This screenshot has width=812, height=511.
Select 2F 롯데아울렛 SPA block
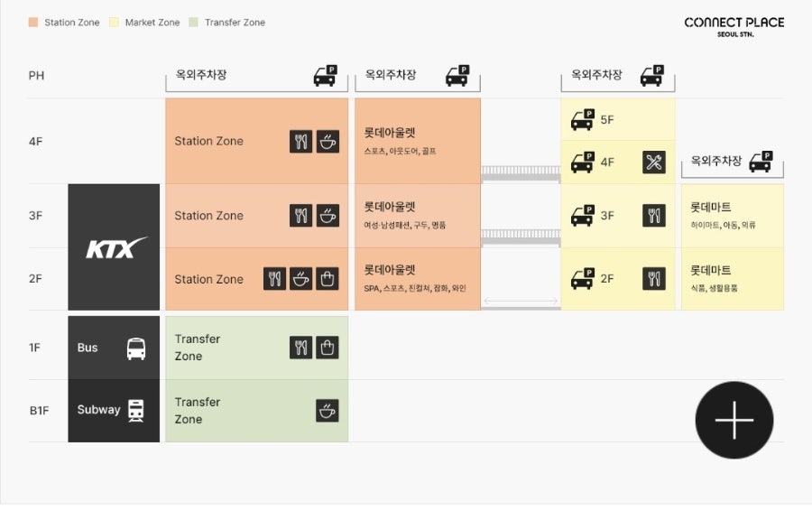click(x=418, y=279)
